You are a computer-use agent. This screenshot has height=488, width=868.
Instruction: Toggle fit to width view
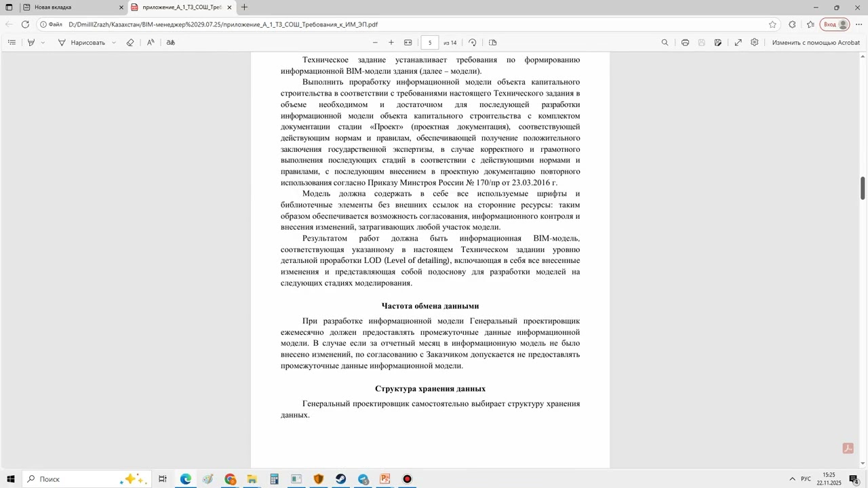408,42
